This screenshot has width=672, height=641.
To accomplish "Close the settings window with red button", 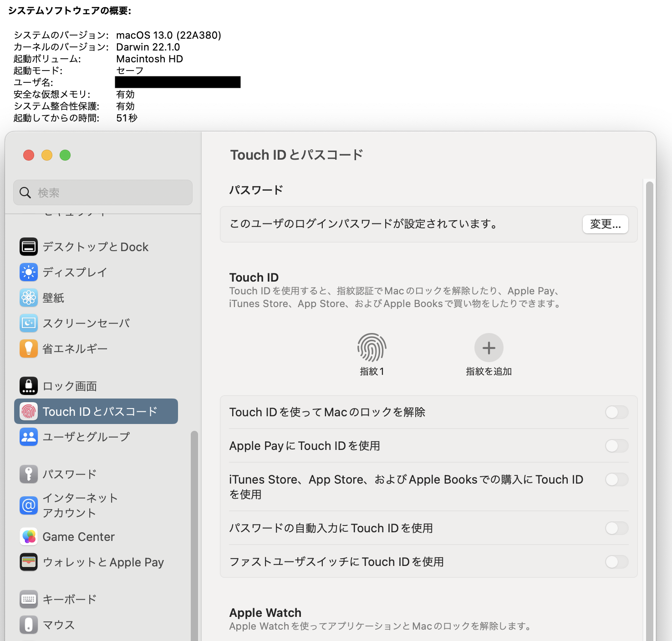I will (29, 155).
